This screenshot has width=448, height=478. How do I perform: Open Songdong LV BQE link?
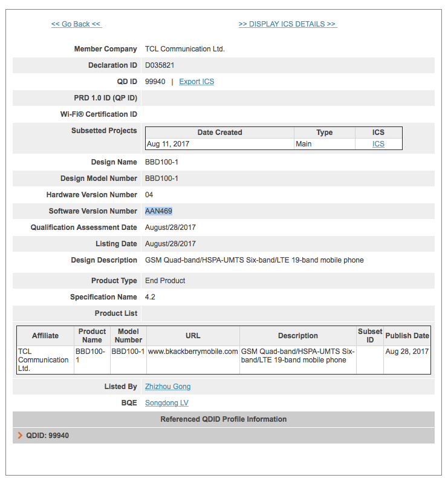167,403
